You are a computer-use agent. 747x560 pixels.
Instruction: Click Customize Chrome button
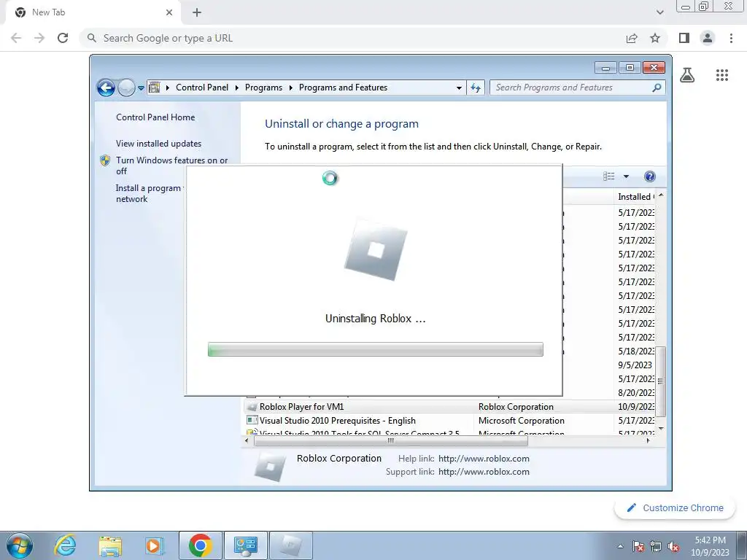676,507
